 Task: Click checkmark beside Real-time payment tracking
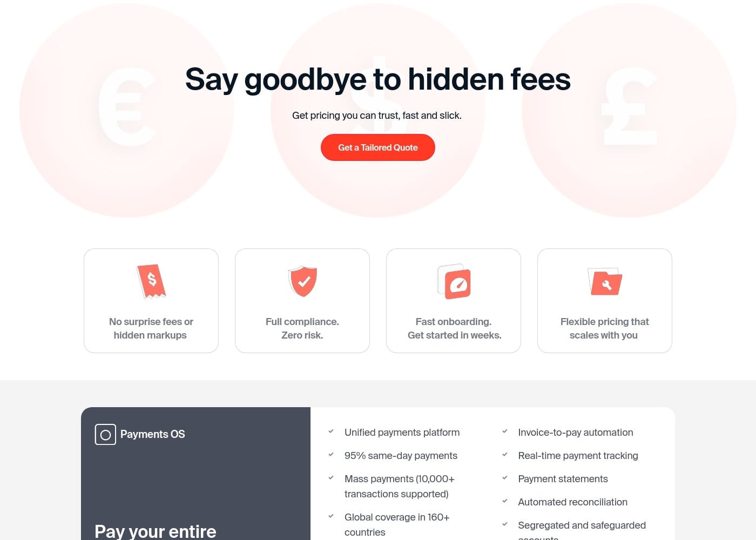505,455
